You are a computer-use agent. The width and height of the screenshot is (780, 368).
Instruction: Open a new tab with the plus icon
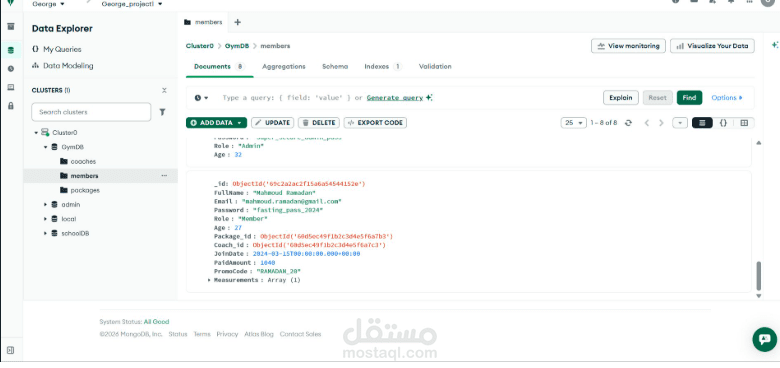237,22
